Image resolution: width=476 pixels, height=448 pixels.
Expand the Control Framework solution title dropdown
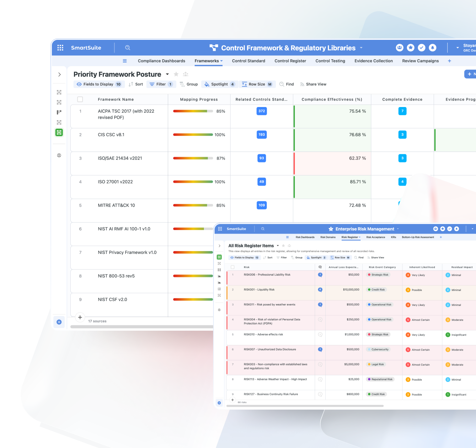click(x=361, y=48)
